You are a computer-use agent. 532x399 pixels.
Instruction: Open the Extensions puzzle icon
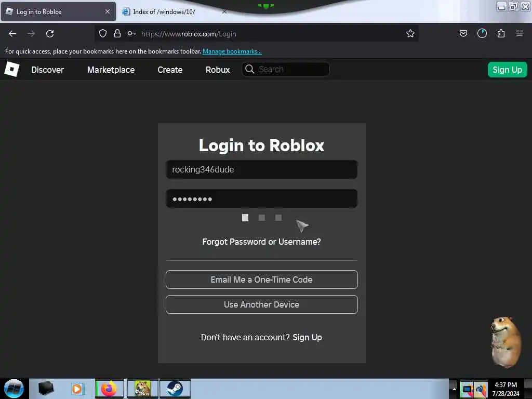[501, 33]
